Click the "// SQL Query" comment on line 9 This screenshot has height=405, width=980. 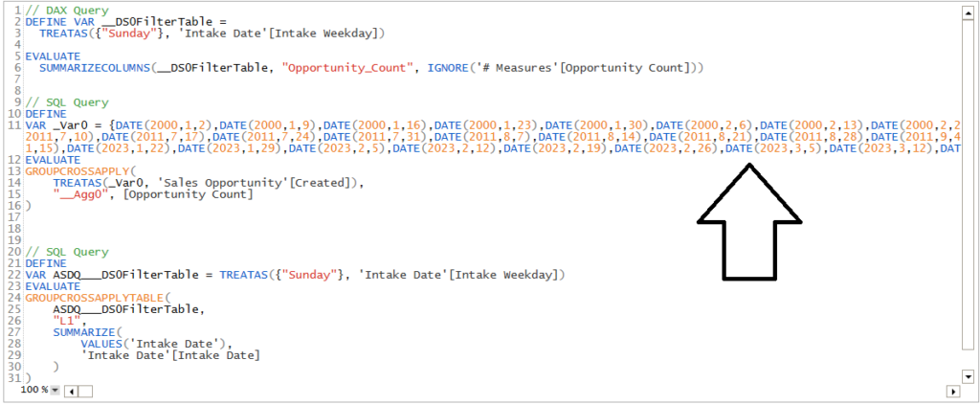click(66, 102)
